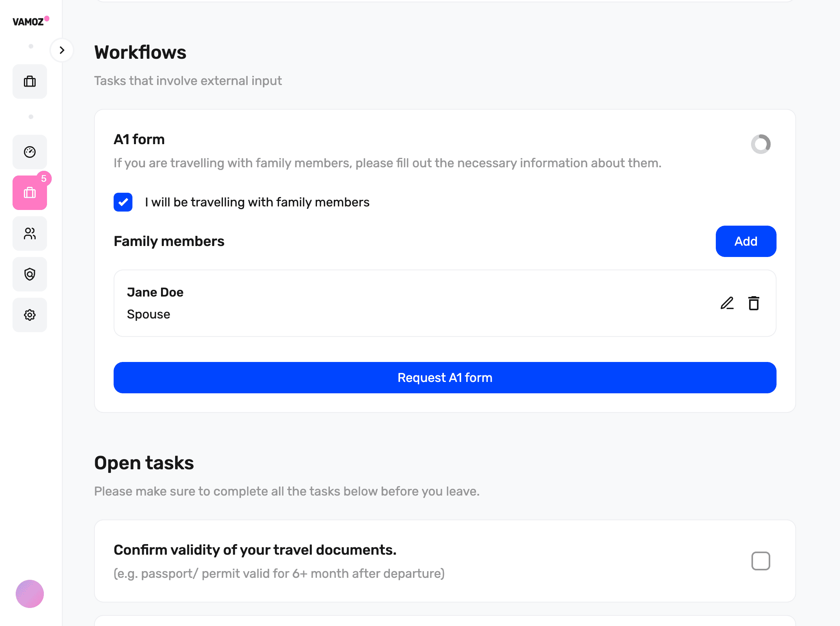Select the dashboard speedometer icon in sidebar
Image resolution: width=840 pixels, height=626 pixels.
click(x=30, y=152)
